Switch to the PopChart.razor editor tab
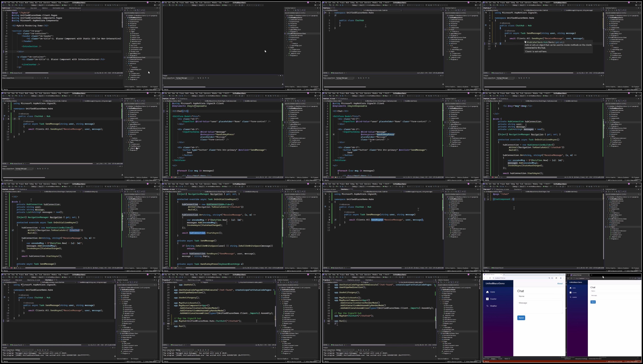The width and height of the screenshot is (643, 364). 20,8
